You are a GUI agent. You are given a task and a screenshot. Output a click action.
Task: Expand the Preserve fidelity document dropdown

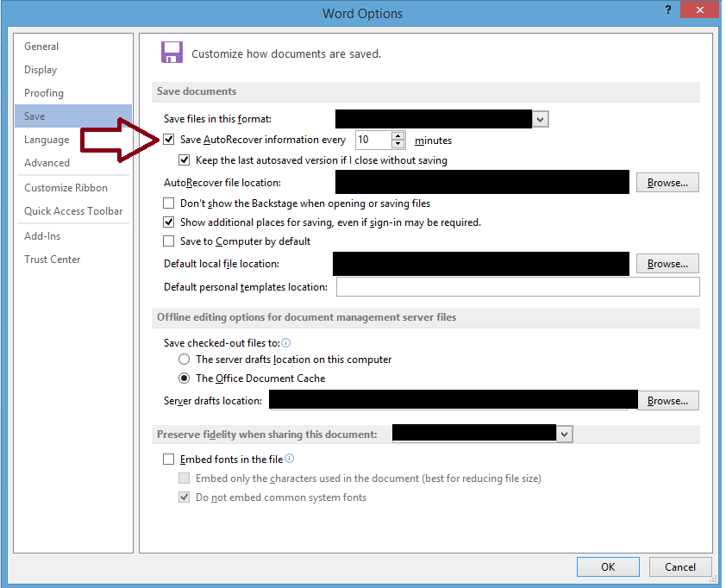coord(565,435)
